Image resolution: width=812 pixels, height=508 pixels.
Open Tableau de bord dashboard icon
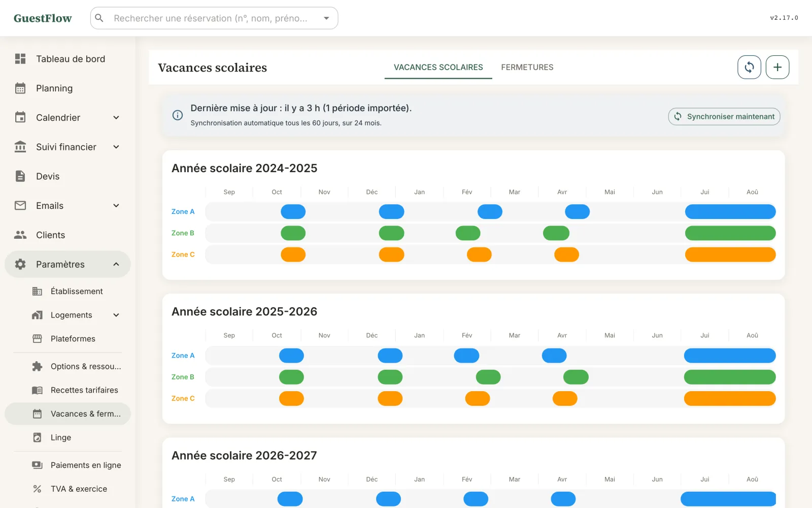pos(20,59)
